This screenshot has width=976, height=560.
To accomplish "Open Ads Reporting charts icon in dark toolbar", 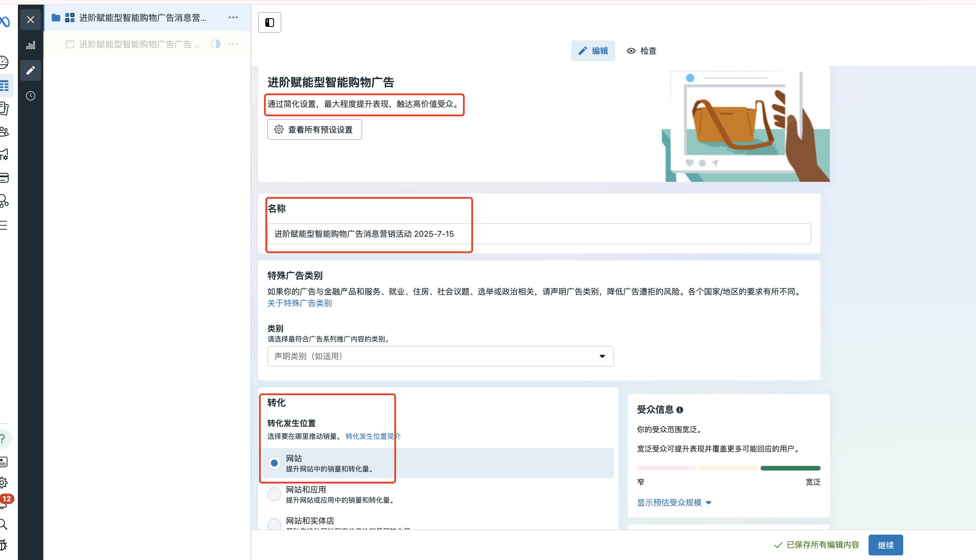I will tap(31, 45).
